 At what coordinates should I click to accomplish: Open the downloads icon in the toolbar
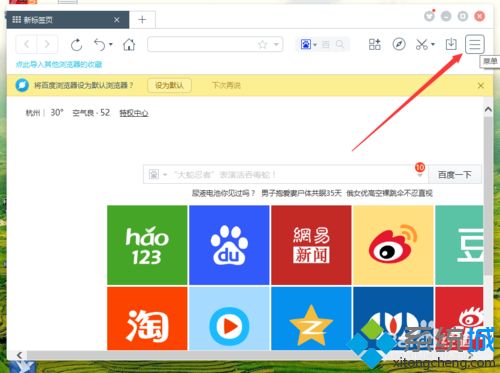click(451, 44)
